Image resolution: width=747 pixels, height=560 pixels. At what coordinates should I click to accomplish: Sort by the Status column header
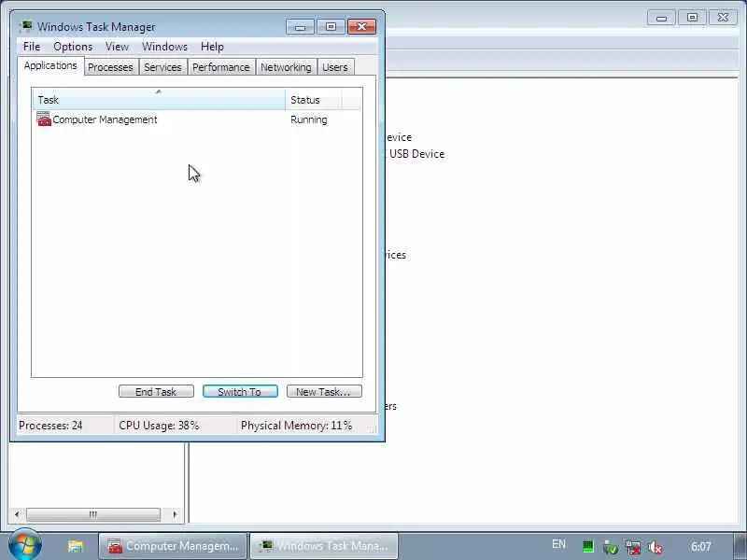(x=314, y=100)
